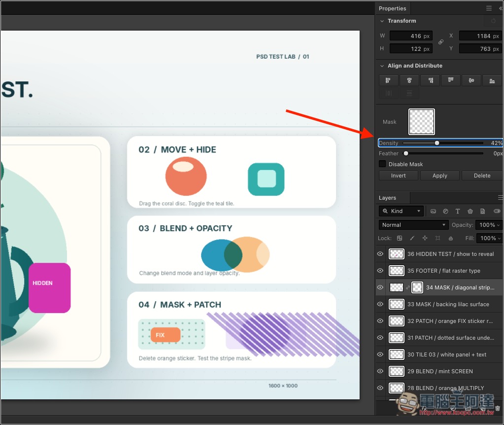Filter layers by shape kind
Screen dimensions: 504x425
pyautogui.click(x=470, y=212)
